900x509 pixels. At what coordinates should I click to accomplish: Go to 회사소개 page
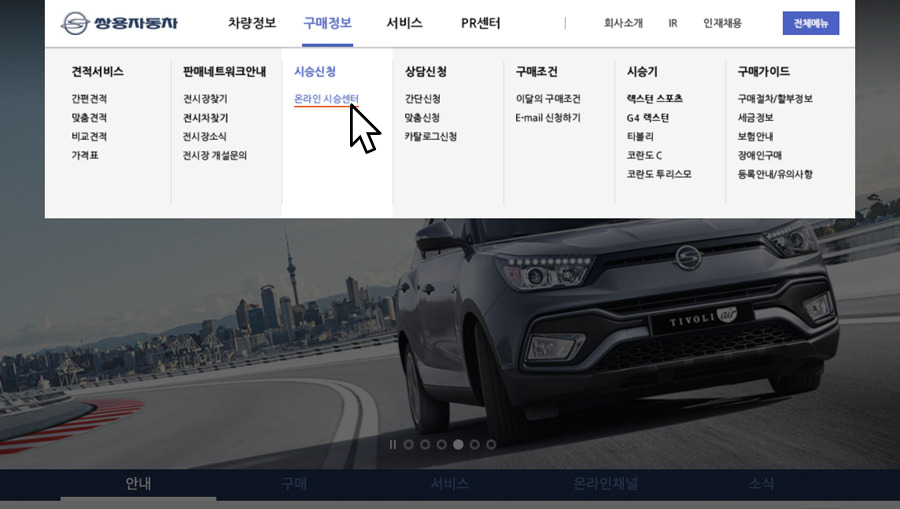[623, 23]
